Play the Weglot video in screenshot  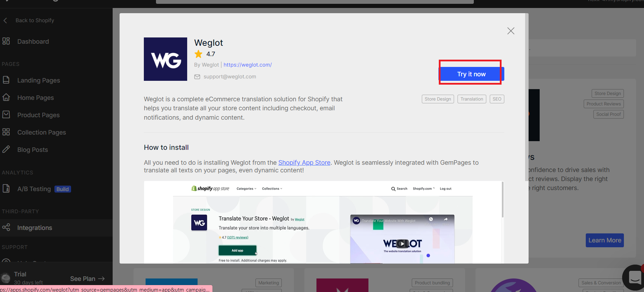coord(402,243)
